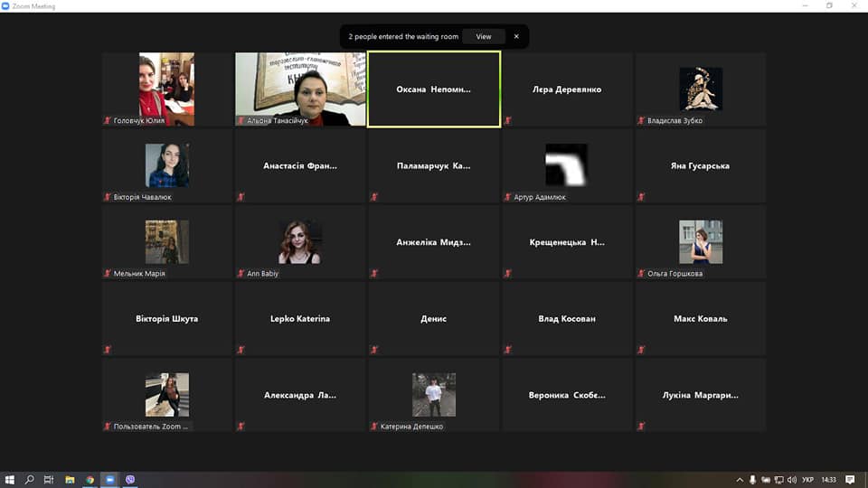Expand hidden system tray icons
The width and height of the screenshot is (868, 488).
click(x=740, y=480)
